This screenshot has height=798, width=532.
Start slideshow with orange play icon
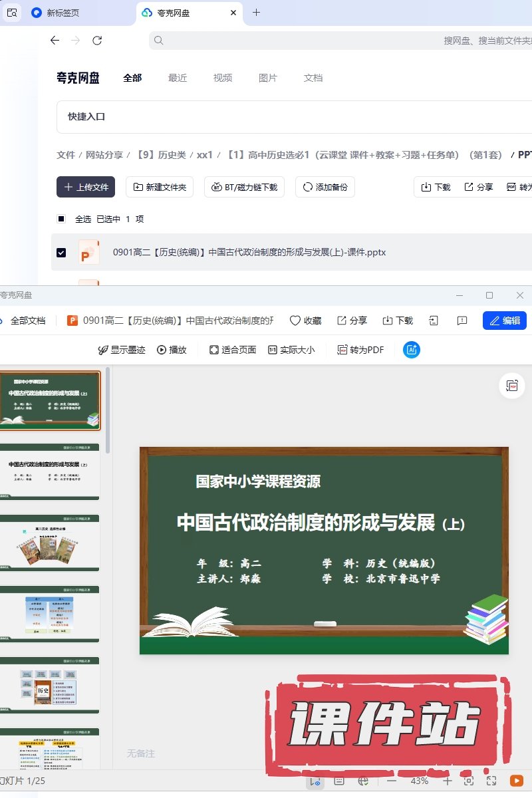[x=516, y=781]
